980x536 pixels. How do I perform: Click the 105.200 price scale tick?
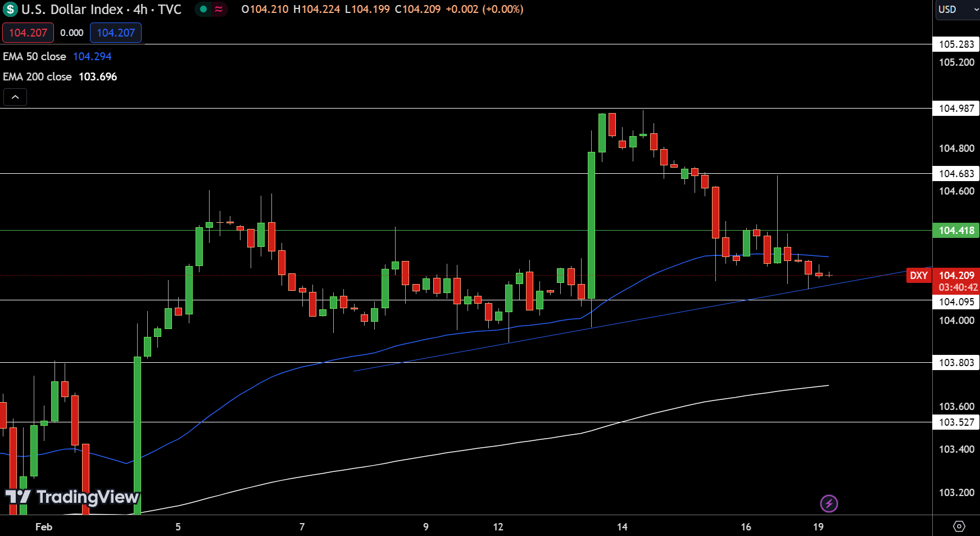(956, 62)
